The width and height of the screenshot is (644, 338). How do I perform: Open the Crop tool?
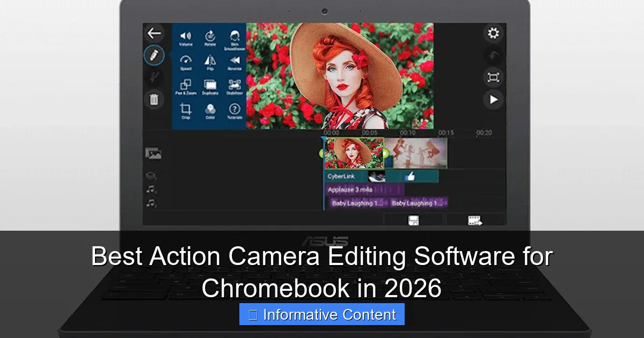[186, 109]
